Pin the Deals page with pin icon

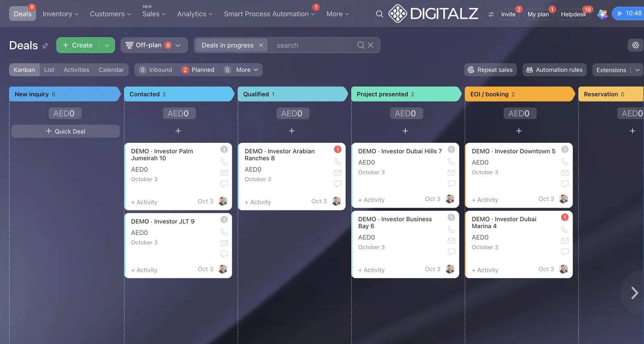(45, 46)
